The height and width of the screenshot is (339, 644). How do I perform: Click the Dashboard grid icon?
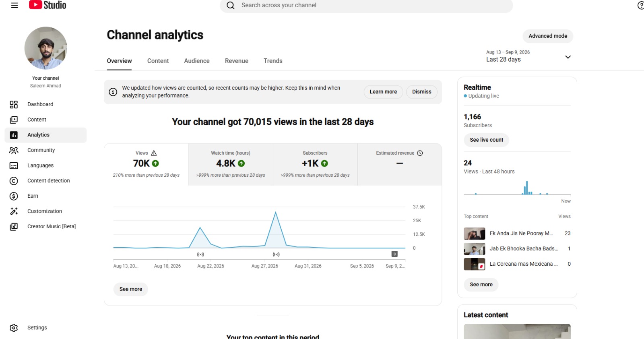click(x=14, y=105)
